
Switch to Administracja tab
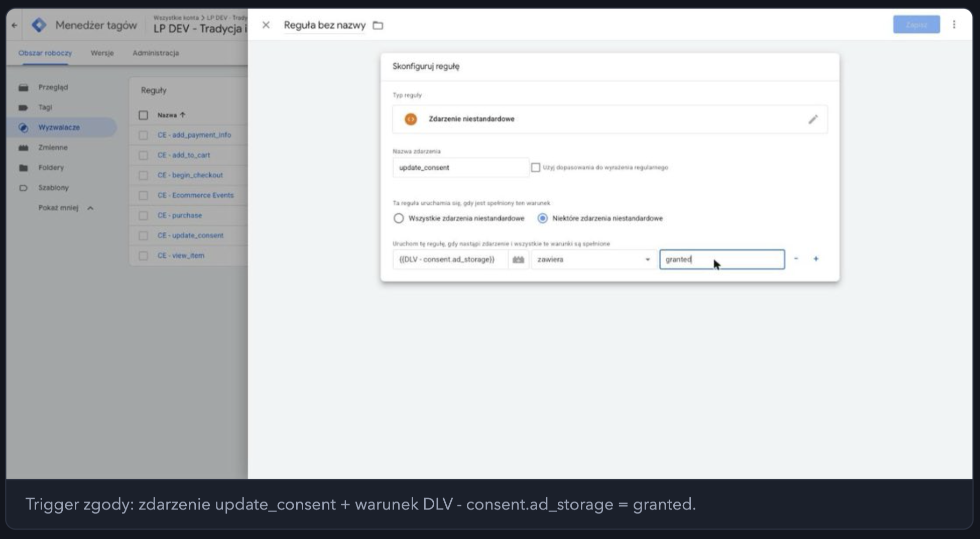click(156, 53)
